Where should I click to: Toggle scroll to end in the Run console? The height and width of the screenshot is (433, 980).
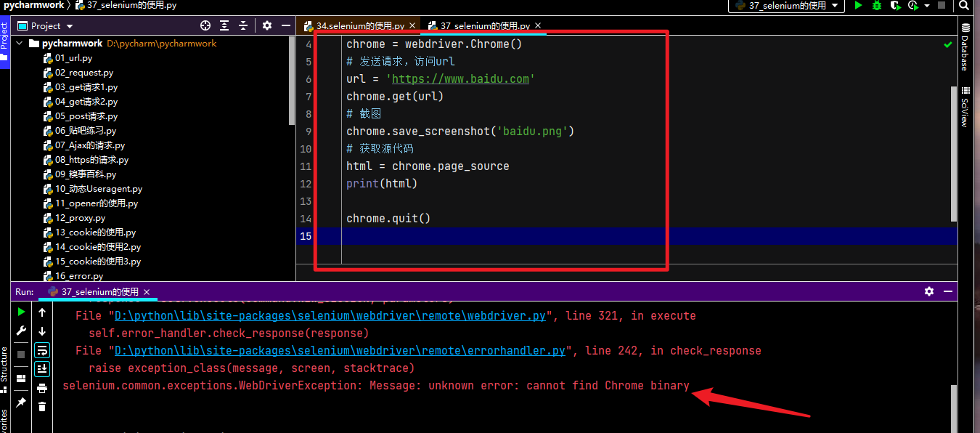(x=42, y=369)
